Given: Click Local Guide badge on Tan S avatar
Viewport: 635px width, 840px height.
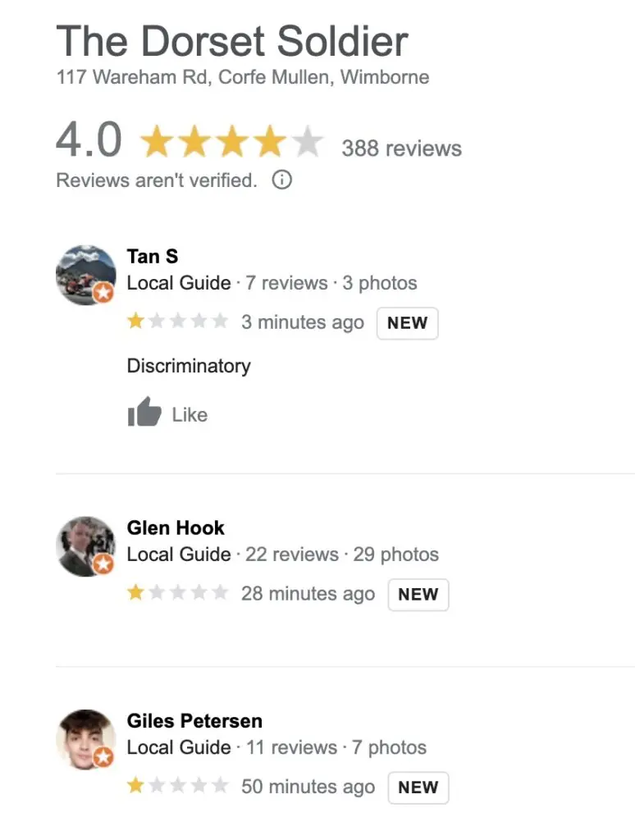Looking at the screenshot, I should point(103,293).
